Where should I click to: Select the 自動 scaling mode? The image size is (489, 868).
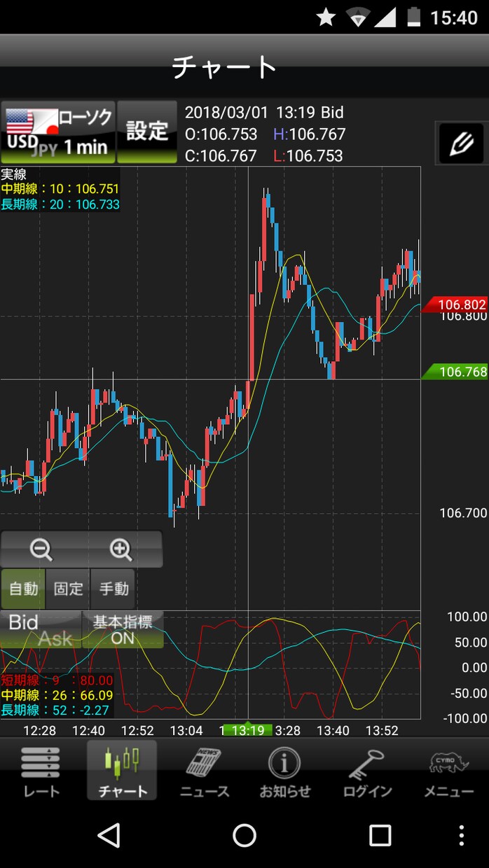(x=23, y=589)
